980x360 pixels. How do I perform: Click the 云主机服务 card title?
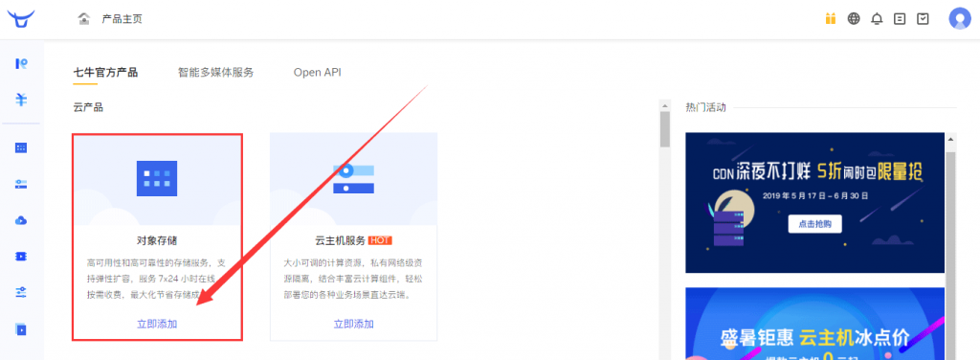pos(340,240)
